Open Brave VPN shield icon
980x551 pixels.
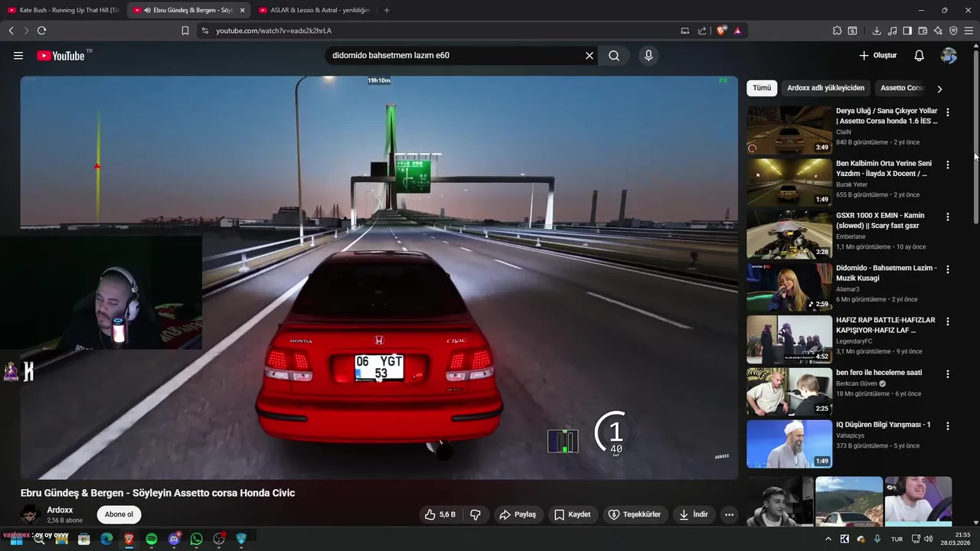[953, 31]
